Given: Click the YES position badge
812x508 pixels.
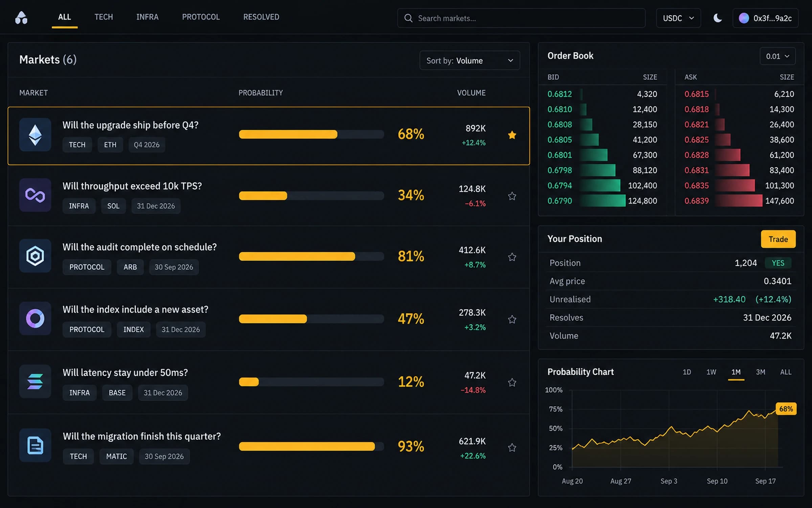Looking at the screenshot, I should coord(778,263).
